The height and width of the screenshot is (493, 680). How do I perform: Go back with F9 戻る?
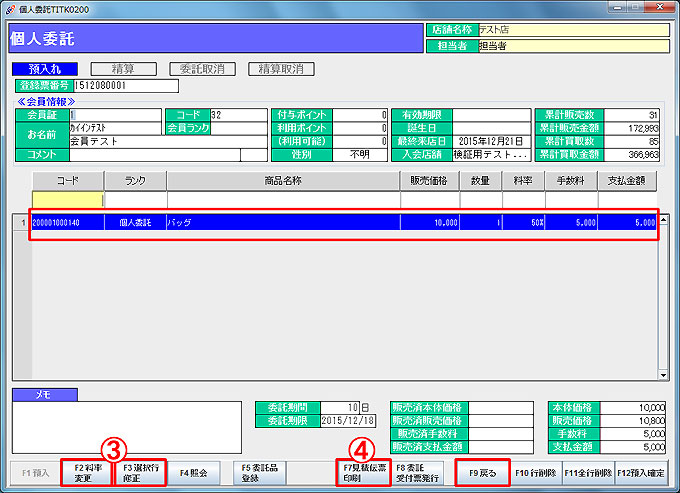[483, 472]
